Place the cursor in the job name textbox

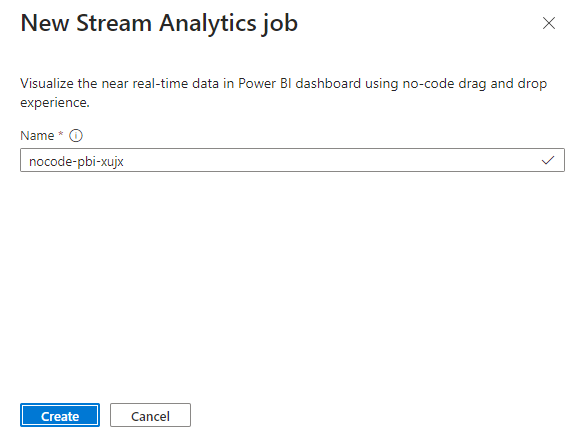(x=292, y=160)
